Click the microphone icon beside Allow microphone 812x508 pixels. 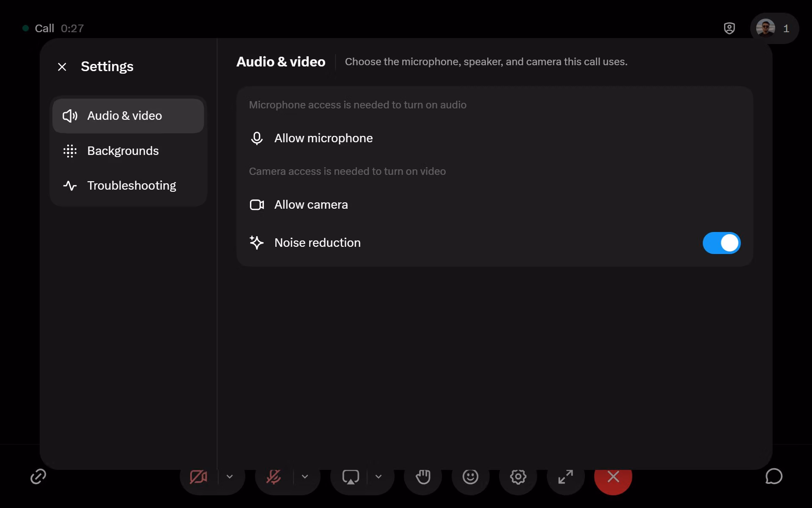[257, 138]
